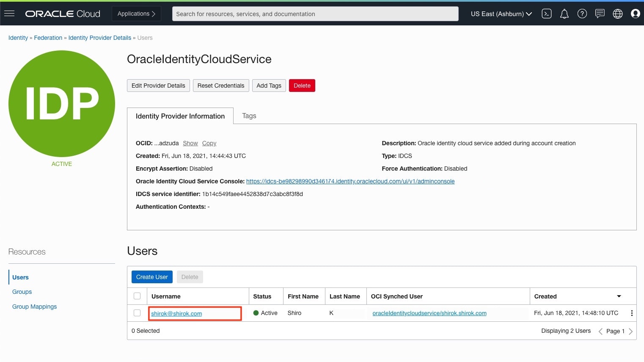Select the Identity Provider Information tab
Screen dimensions: 644x362
[180, 116]
